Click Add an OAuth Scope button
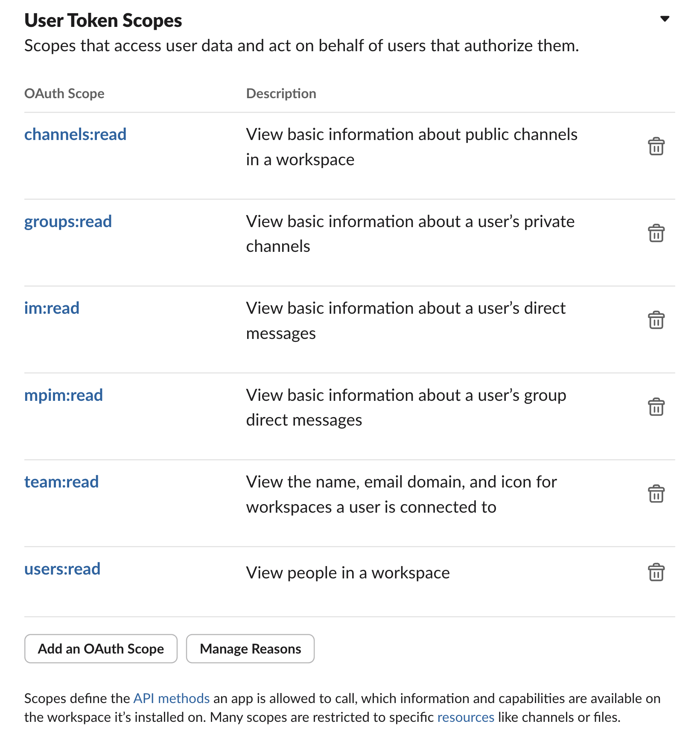The height and width of the screenshot is (753, 700). 101,648
